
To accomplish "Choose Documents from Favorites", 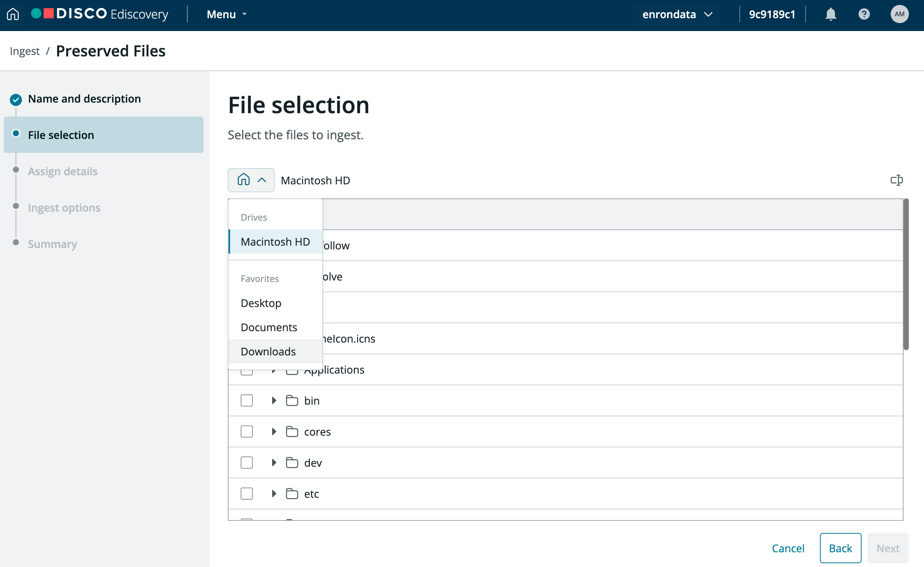I will point(275,327).
